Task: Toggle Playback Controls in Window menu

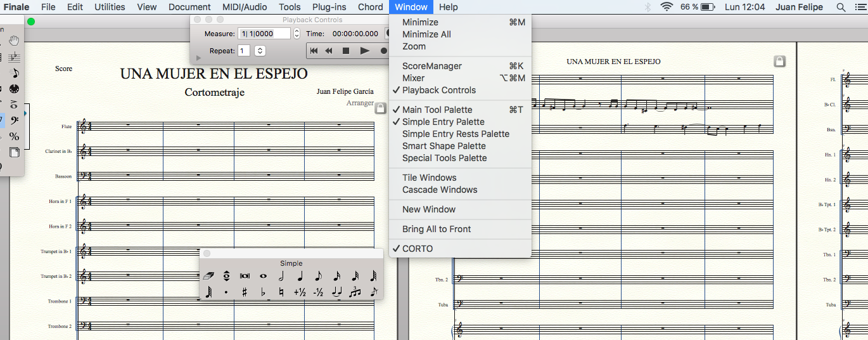Action: [438, 90]
